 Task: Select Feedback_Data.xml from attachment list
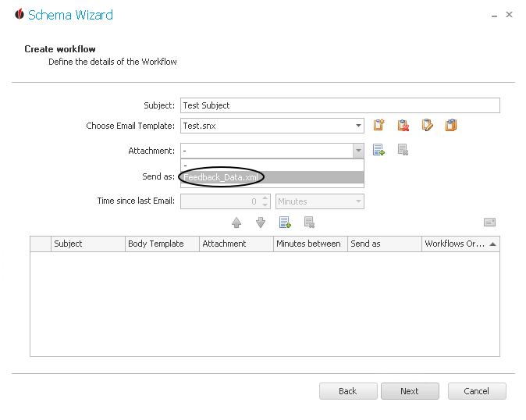click(x=272, y=177)
